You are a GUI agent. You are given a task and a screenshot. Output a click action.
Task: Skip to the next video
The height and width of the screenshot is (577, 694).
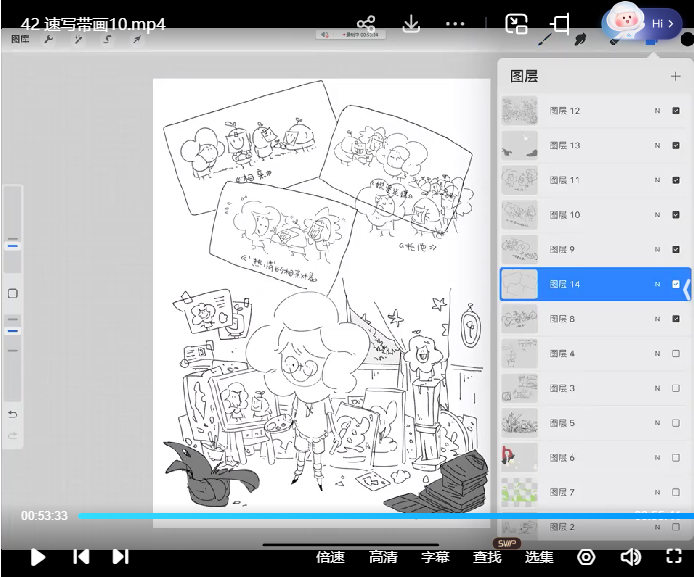coord(120,557)
